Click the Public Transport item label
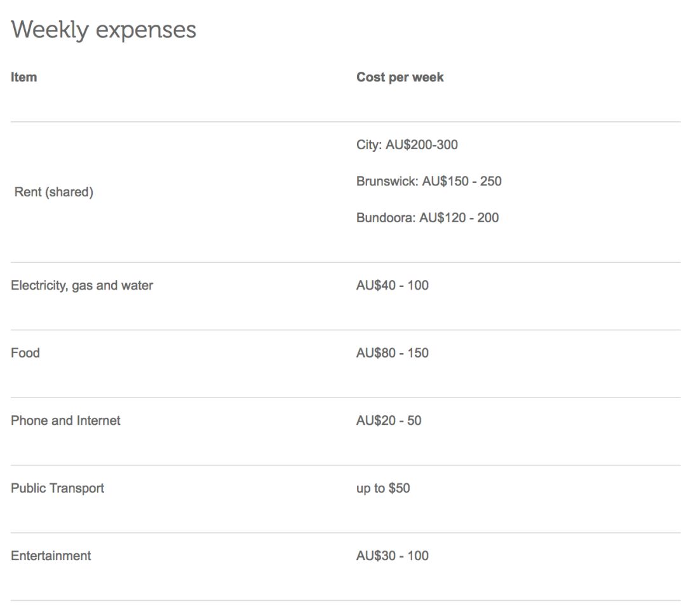The height and width of the screenshot is (616, 686). [57, 488]
